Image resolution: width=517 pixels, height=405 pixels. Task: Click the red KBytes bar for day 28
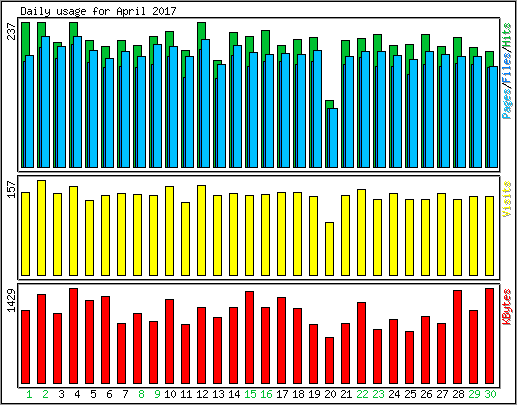click(457, 337)
